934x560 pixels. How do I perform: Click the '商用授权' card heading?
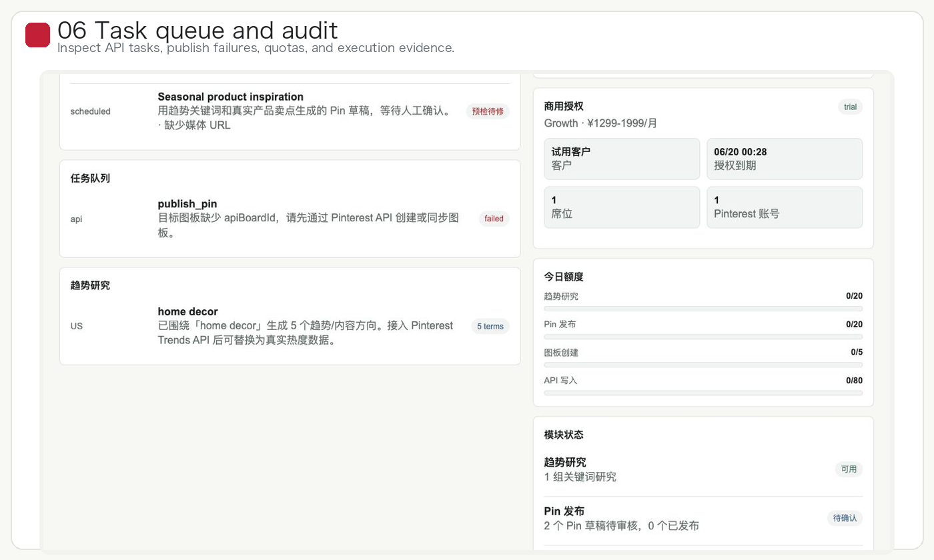(564, 106)
